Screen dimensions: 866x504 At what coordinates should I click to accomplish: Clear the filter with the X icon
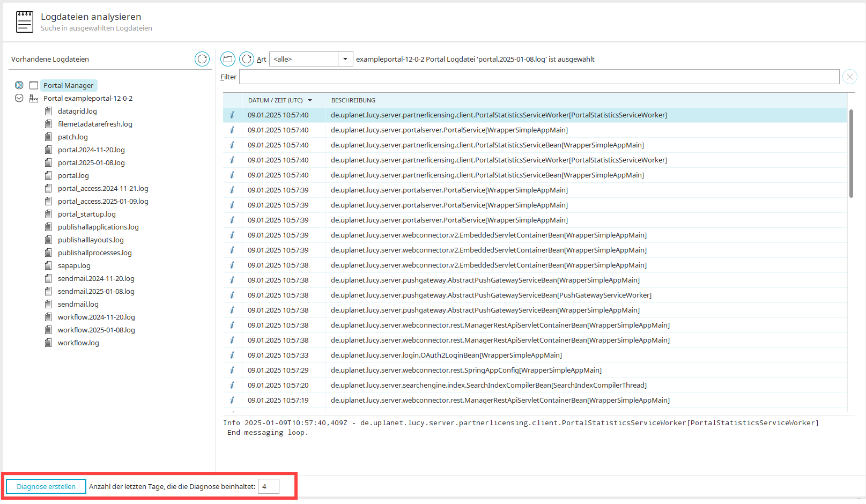tap(849, 77)
